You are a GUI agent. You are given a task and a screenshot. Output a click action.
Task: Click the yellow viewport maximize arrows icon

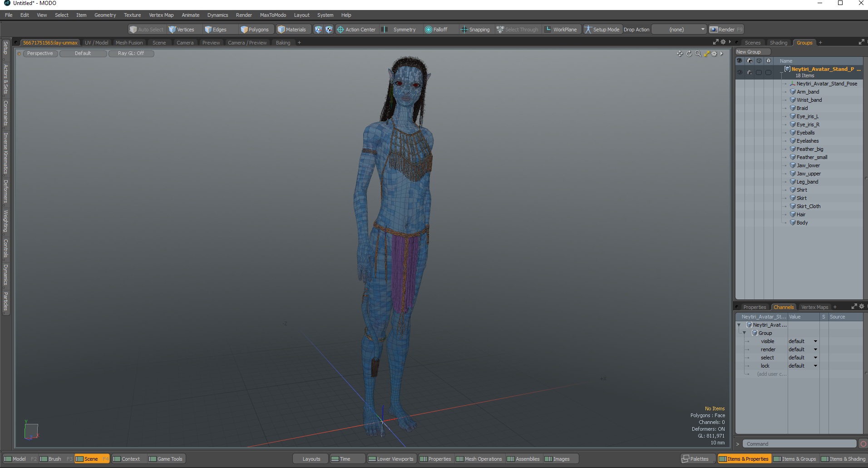point(706,54)
